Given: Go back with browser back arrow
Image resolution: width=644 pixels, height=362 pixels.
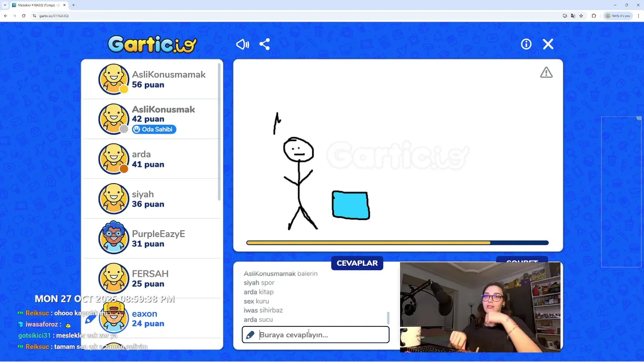Looking at the screenshot, I should 6,16.
